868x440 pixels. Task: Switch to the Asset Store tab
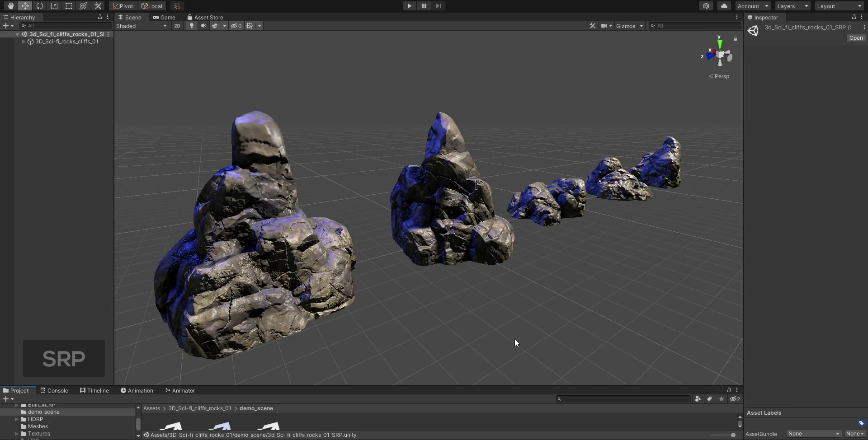[x=205, y=17]
